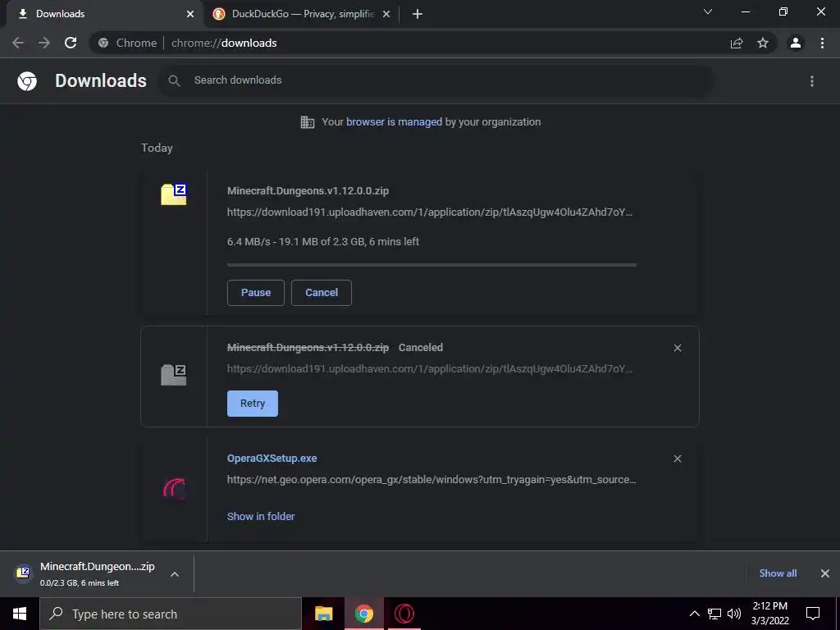Click the greyed zip icon of canceled download
The height and width of the screenshot is (630, 840).
[174, 374]
